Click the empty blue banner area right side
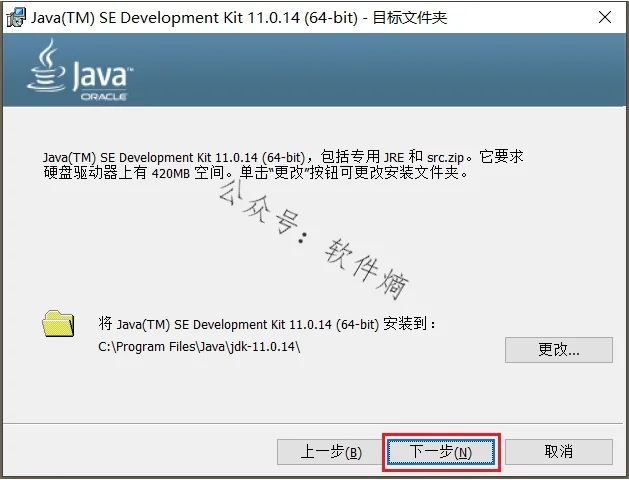The image size is (629, 480). click(x=400, y=70)
